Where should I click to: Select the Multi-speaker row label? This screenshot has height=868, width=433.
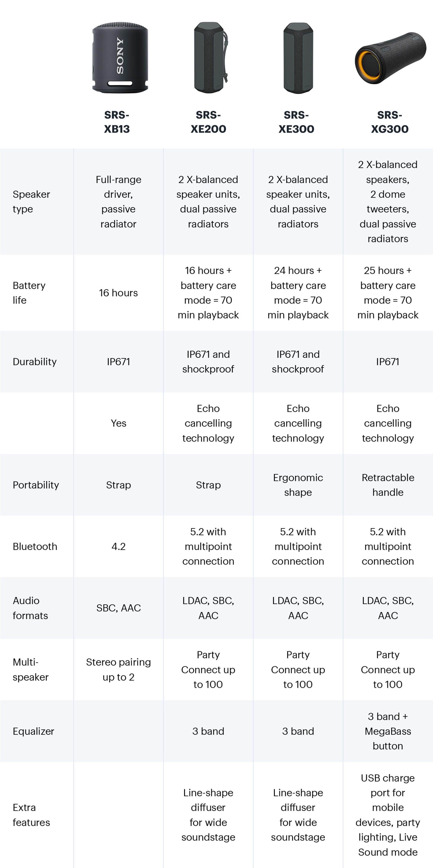coord(31,669)
